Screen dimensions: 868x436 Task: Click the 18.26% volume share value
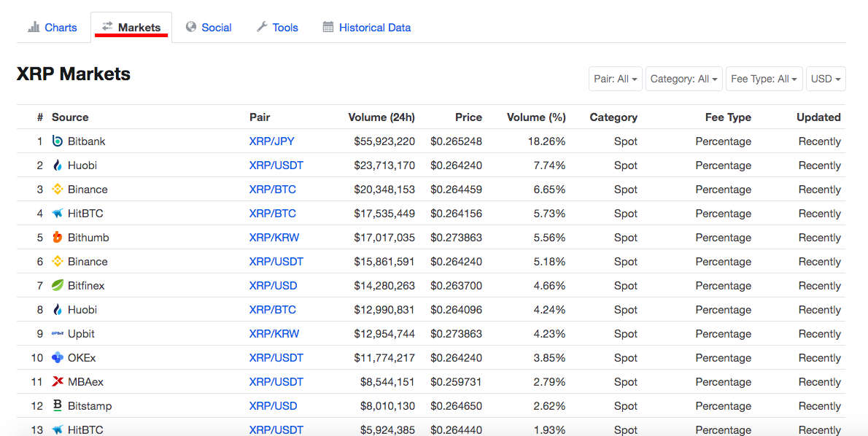click(546, 141)
